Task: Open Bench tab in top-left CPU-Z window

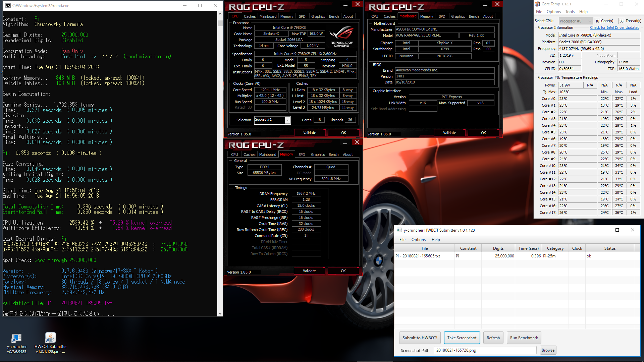Action: [334, 16]
